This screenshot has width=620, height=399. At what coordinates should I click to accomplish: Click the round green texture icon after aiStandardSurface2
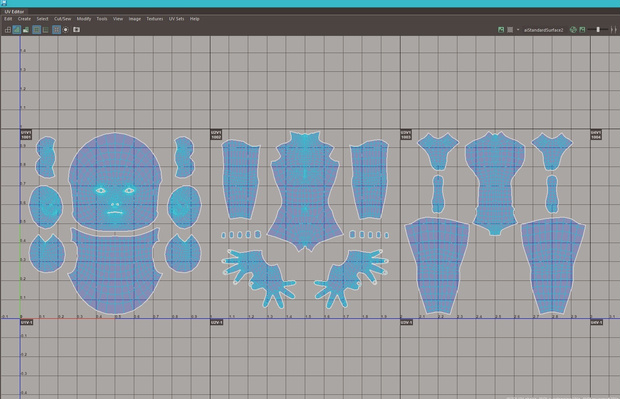[573, 30]
